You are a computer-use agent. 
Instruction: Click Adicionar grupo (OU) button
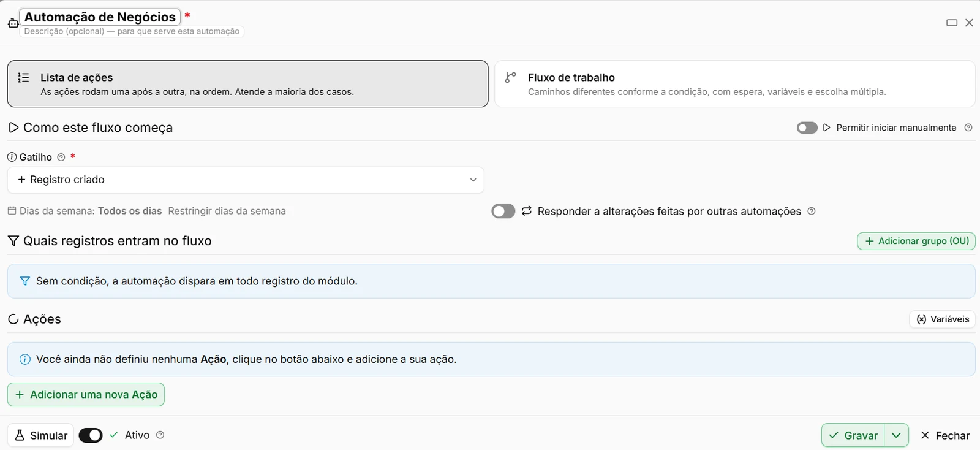(916, 241)
